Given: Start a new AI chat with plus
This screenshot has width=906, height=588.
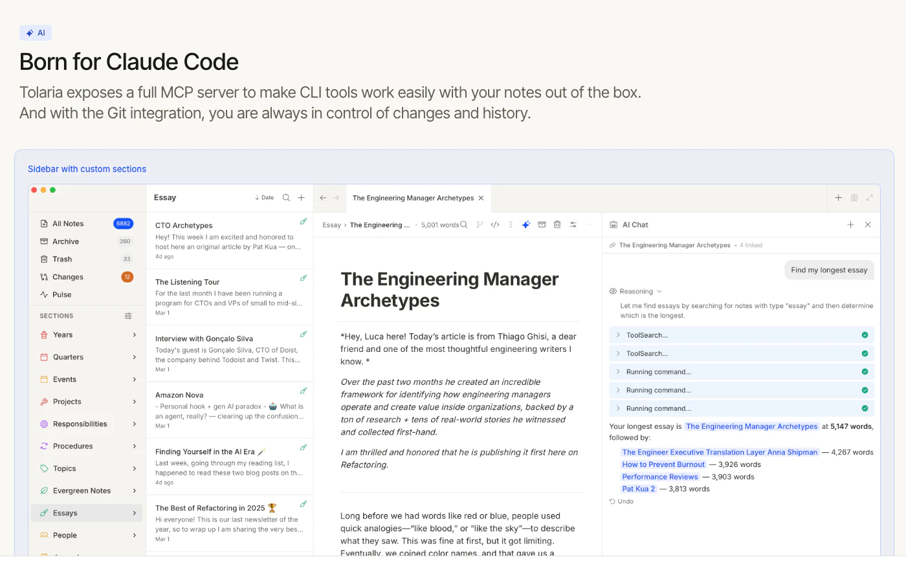Looking at the screenshot, I should (850, 225).
